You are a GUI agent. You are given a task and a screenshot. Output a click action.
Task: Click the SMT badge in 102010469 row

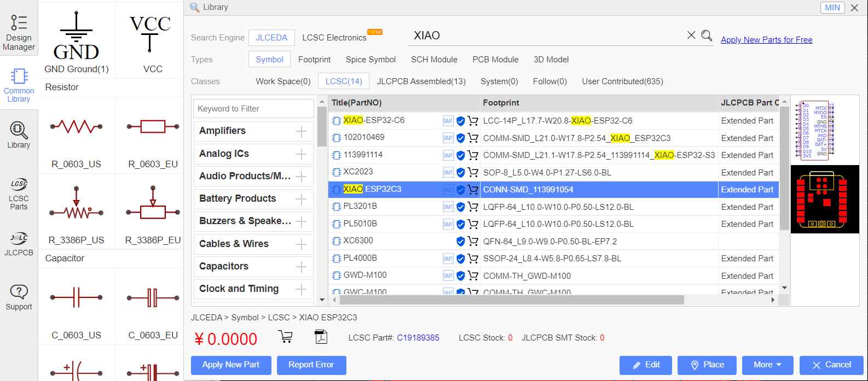pos(448,138)
